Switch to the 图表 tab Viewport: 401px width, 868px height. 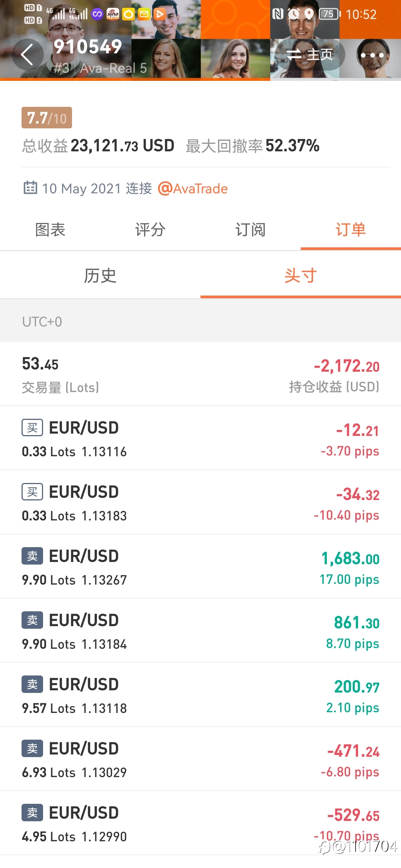(50, 230)
